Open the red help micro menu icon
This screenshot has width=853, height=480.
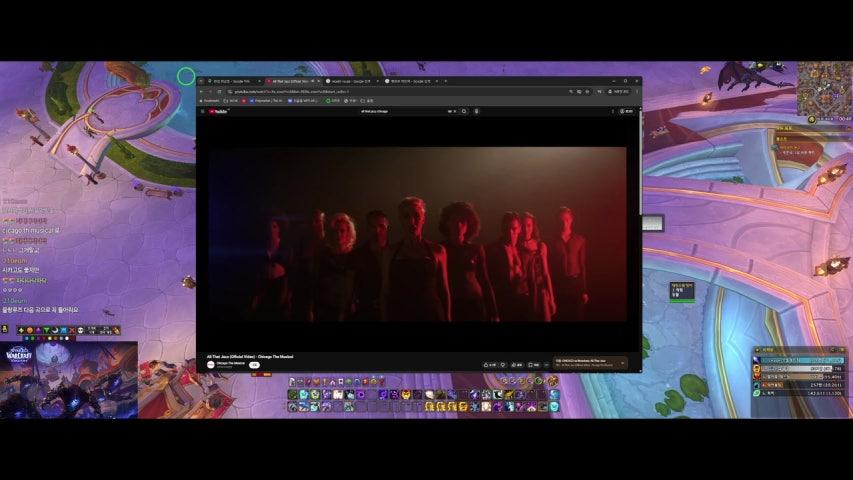coord(381,382)
